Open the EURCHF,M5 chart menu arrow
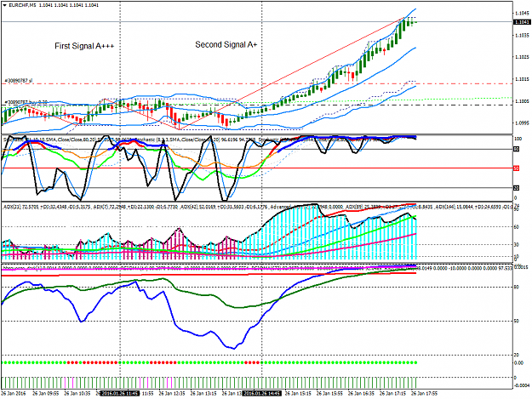 (4, 5)
